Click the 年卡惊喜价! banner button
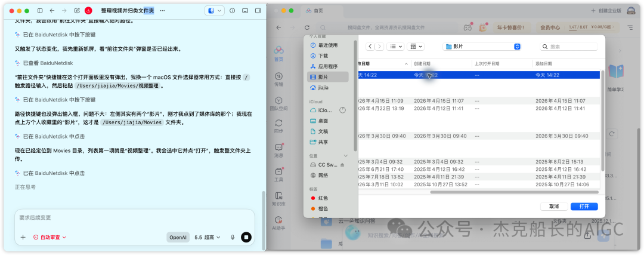The width and height of the screenshot is (644, 255). [512, 27]
